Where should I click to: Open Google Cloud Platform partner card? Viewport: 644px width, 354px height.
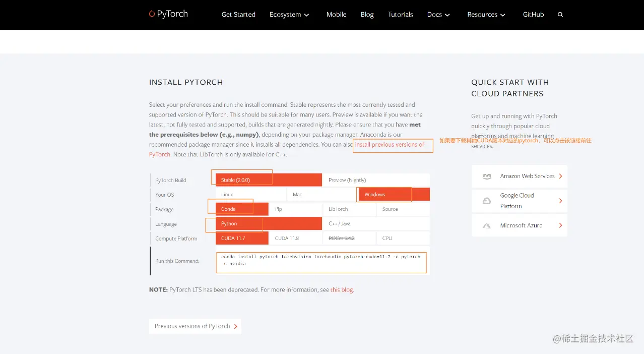pyautogui.click(x=519, y=201)
